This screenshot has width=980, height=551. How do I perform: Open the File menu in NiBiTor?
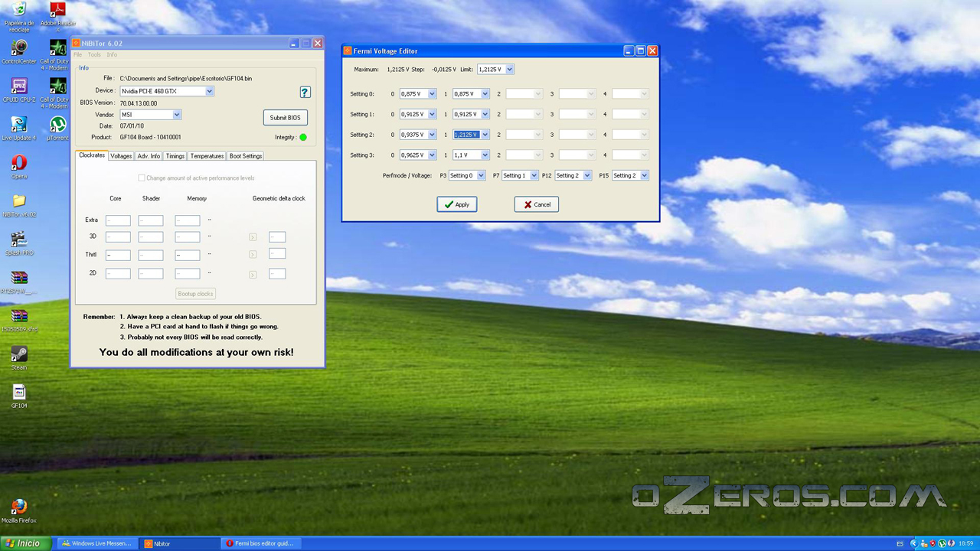click(77, 55)
